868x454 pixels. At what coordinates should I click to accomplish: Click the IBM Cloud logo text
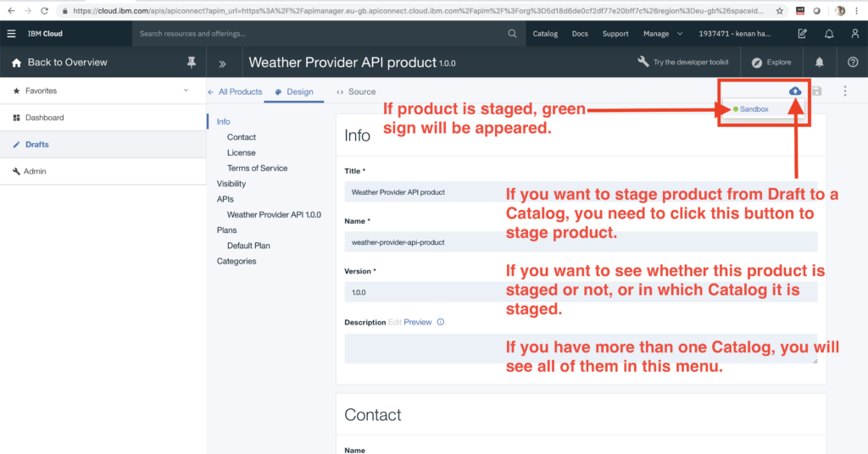[x=45, y=34]
